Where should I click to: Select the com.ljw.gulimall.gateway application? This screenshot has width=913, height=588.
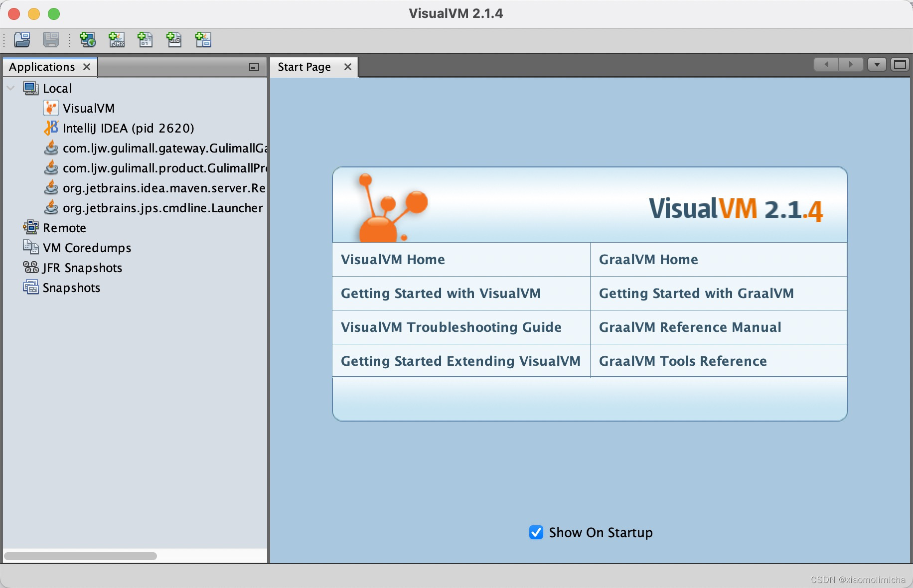pos(165,148)
